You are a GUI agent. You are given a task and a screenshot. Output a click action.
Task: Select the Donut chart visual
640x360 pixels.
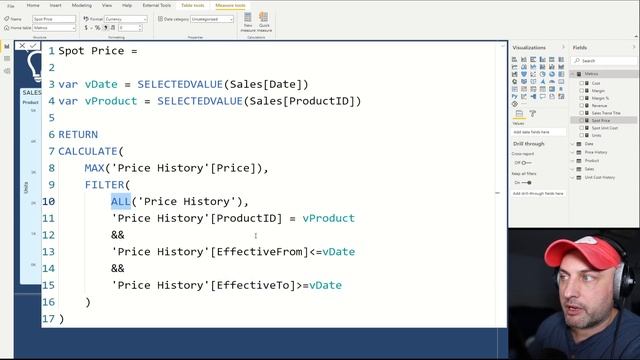tap(552, 74)
